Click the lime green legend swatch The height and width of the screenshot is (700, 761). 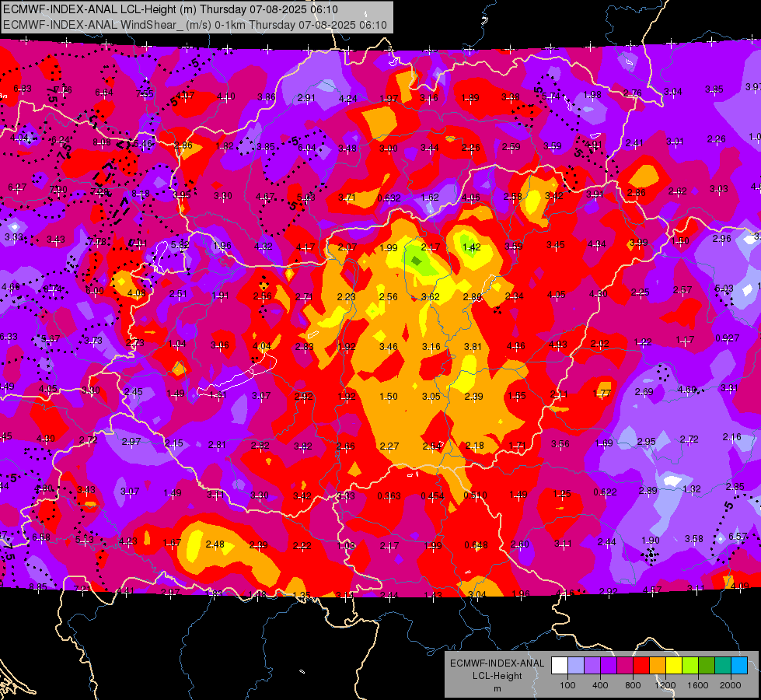pyautogui.click(x=690, y=666)
